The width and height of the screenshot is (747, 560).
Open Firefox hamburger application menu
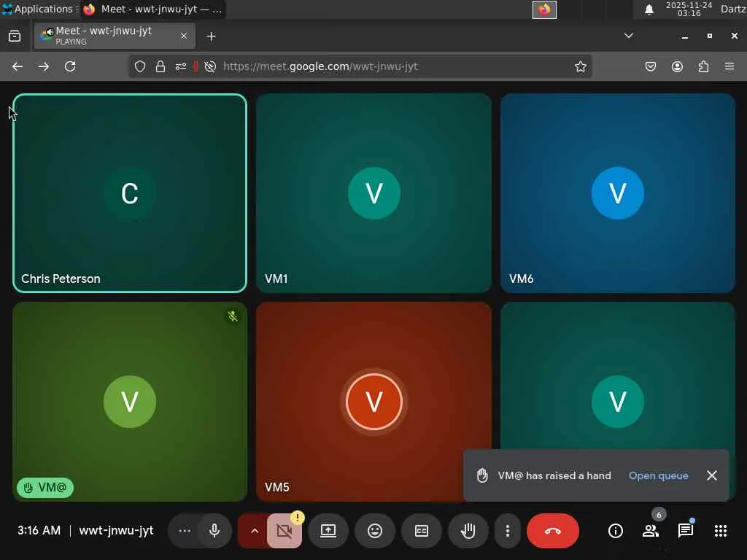[729, 66]
